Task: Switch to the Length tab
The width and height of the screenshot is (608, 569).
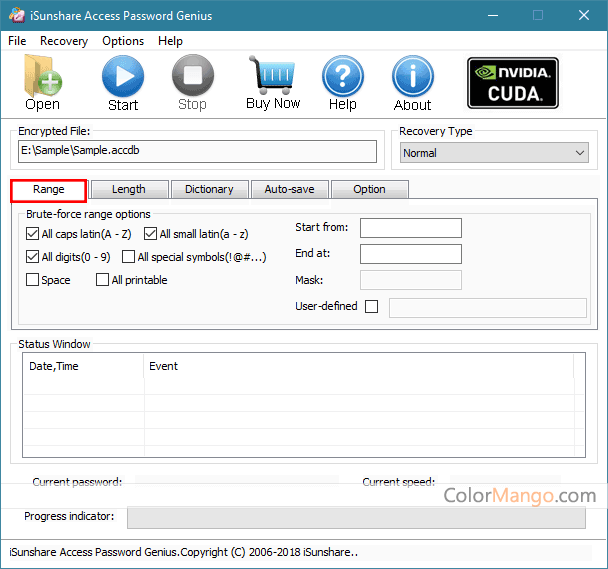Action: pyautogui.click(x=129, y=190)
